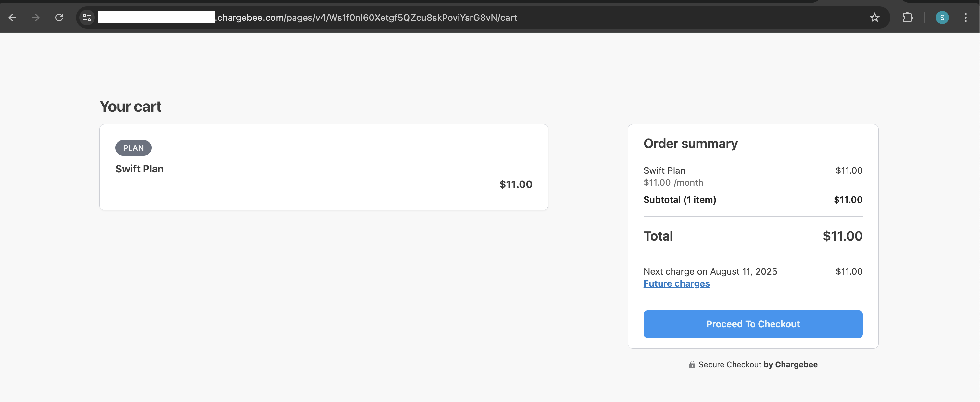Click the Subtotal (1 item) row
Viewport: 980px width, 402px height.
(x=679, y=200)
